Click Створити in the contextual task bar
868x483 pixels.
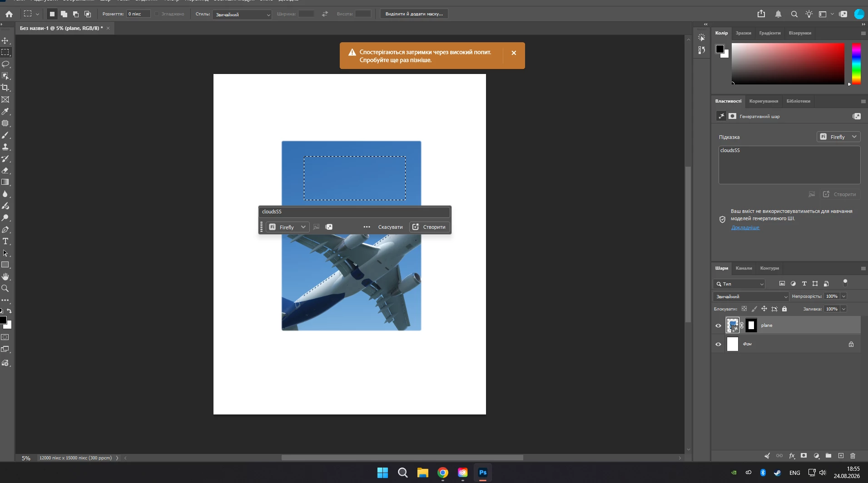click(429, 227)
